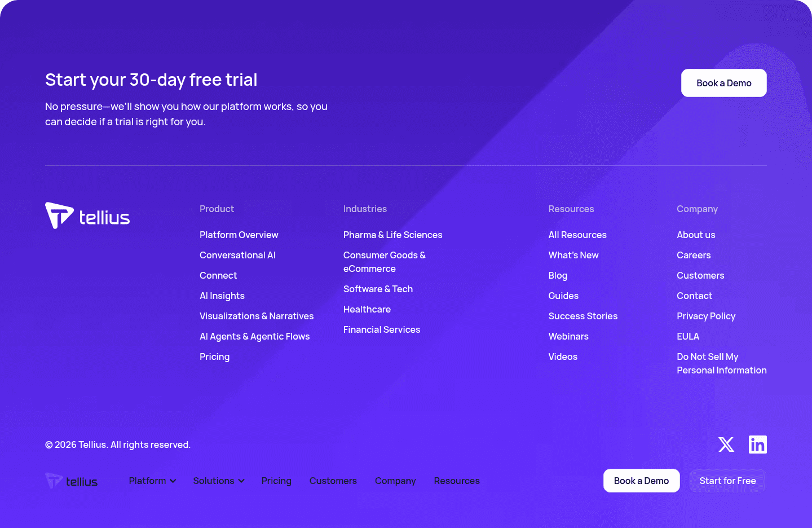Open the About us link
The height and width of the screenshot is (528, 812).
click(x=696, y=235)
